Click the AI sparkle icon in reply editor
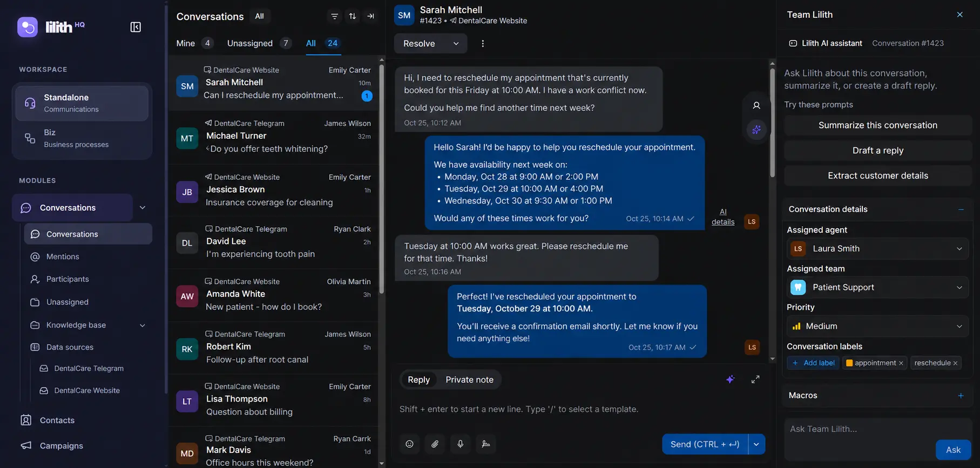The height and width of the screenshot is (468, 980). point(730,379)
